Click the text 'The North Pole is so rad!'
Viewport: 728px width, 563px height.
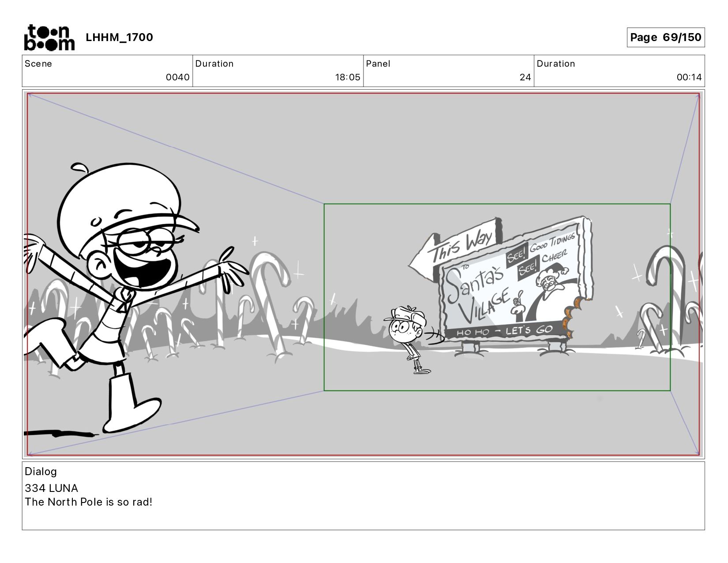(89, 502)
